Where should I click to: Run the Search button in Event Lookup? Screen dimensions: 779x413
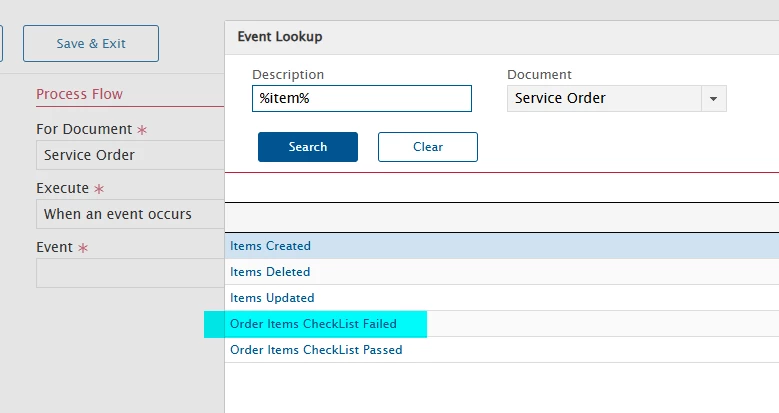pyautogui.click(x=308, y=147)
